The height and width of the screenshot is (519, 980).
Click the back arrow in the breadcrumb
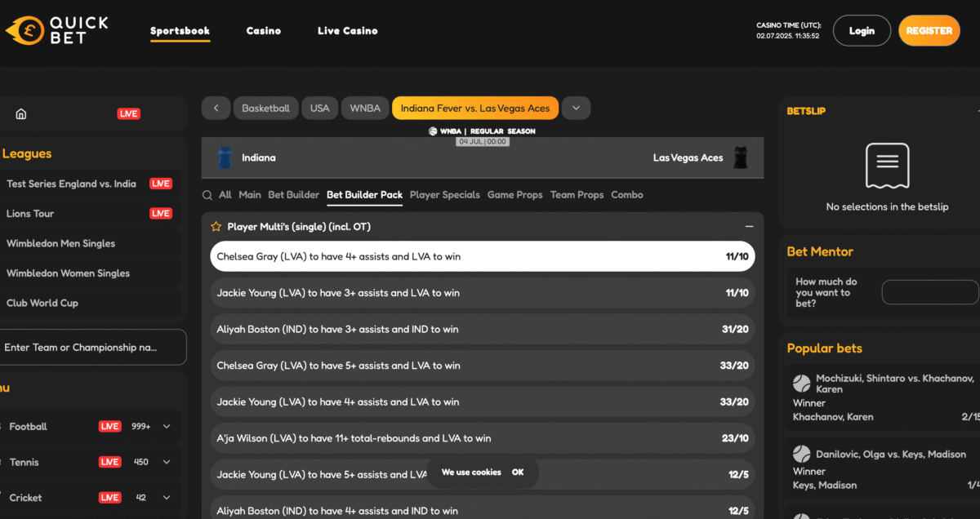click(x=216, y=108)
